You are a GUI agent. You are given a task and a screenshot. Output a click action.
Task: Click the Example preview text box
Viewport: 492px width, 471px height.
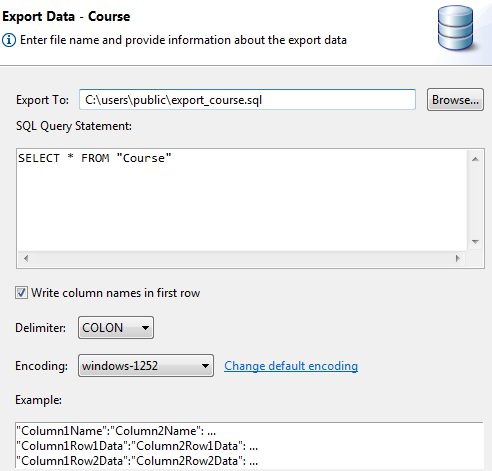(x=249, y=446)
